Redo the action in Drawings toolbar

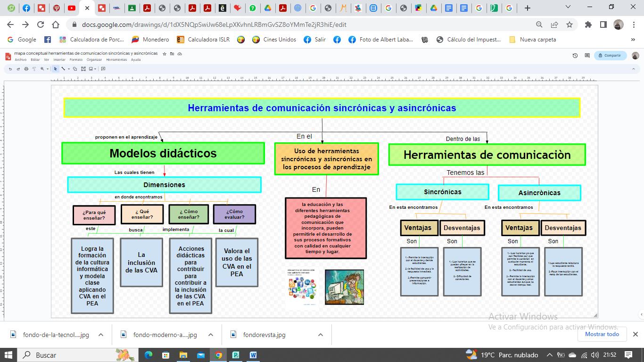pyautogui.click(x=18, y=69)
